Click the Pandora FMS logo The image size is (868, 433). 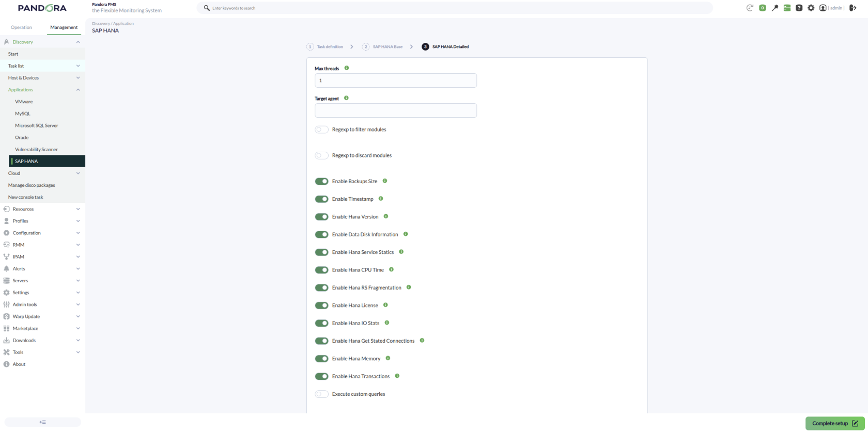click(x=42, y=8)
